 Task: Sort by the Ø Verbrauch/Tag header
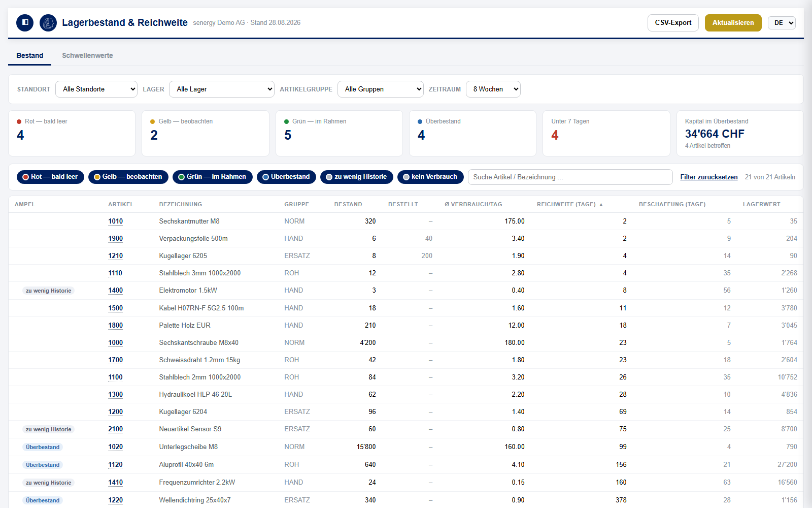pos(473,204)
